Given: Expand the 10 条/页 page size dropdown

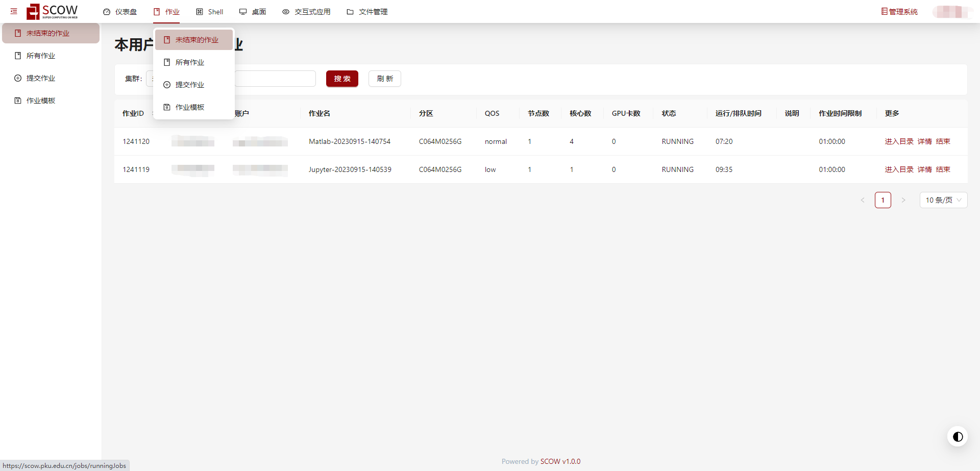Looking at the screenshot, I should 943,200.
